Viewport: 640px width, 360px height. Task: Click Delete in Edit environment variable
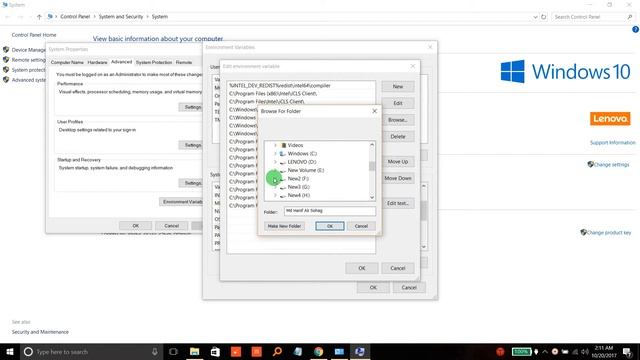[398, 137]
